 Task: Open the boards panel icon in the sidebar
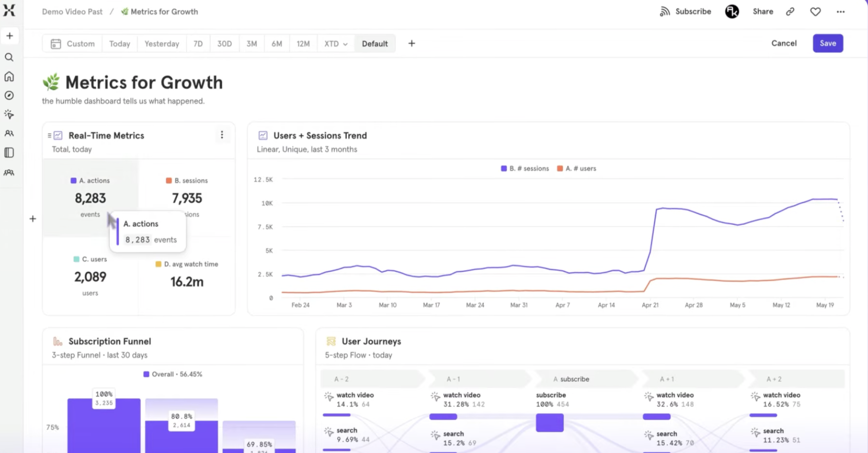(x=9, y=153)
